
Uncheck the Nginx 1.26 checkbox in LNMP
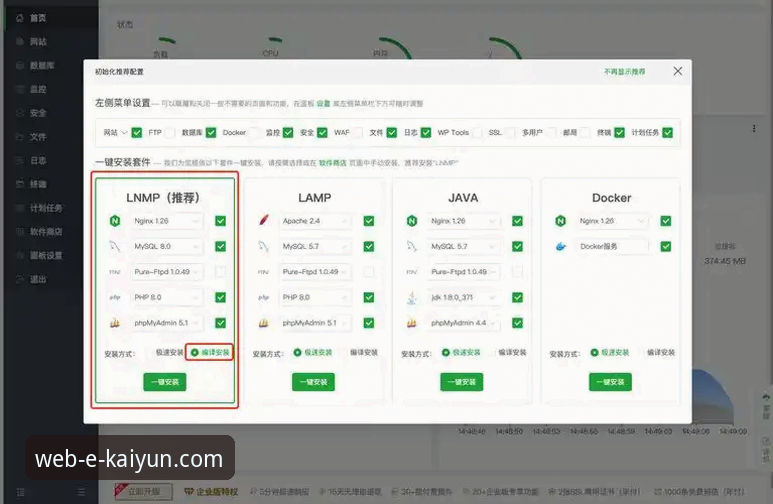220,221
